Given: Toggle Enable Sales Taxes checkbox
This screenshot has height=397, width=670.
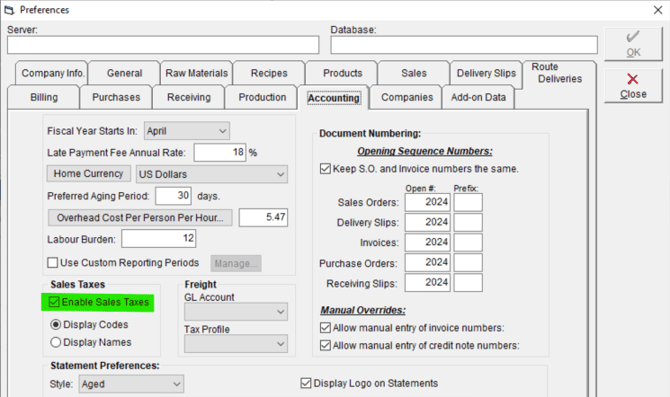Looking at the screenshot, I should pyautogui.click(x=54, y=302).
